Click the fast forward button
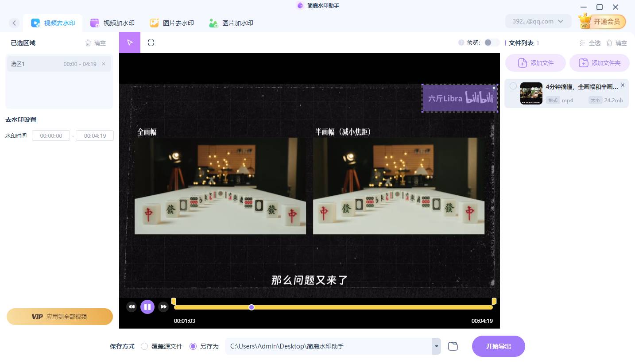This screenshot has width=635, height=364. (x=163, y=306)
